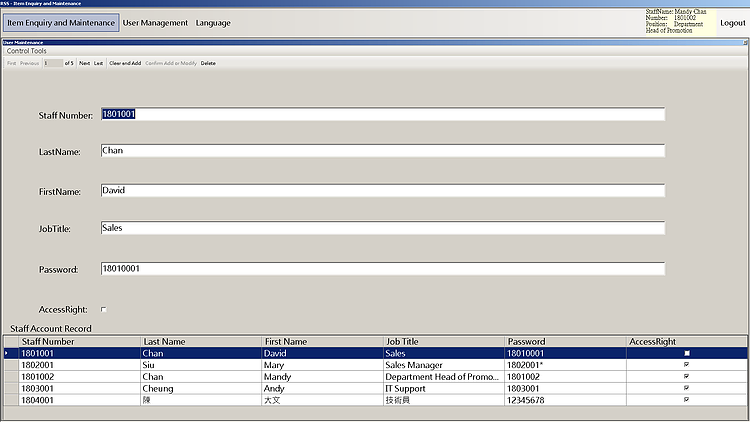This screenshot has width=750, height=422.
Task: Click into the LastName text field
Action: (382, 151)
